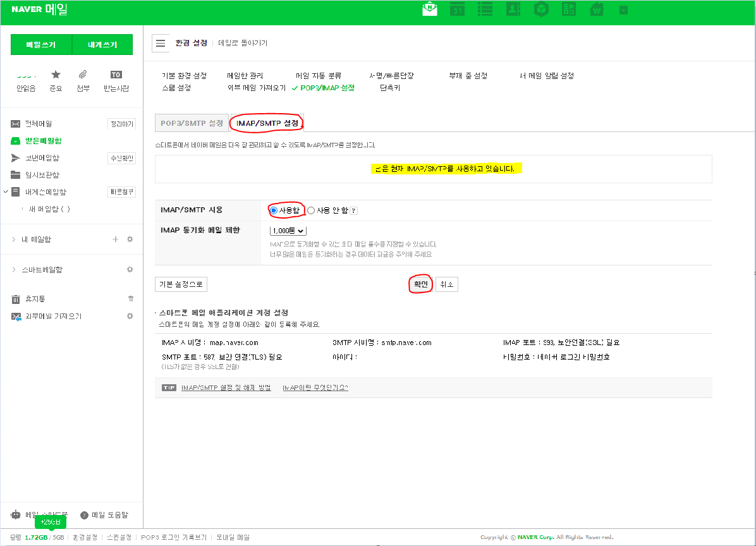Select the 사용 안 함 radio button
Viewport: 756px width, 546px height.
tap(311, 210)
